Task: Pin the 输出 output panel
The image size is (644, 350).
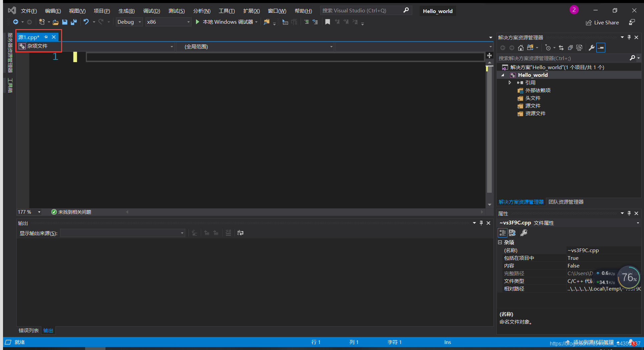Action: click(x=481, y=223)
